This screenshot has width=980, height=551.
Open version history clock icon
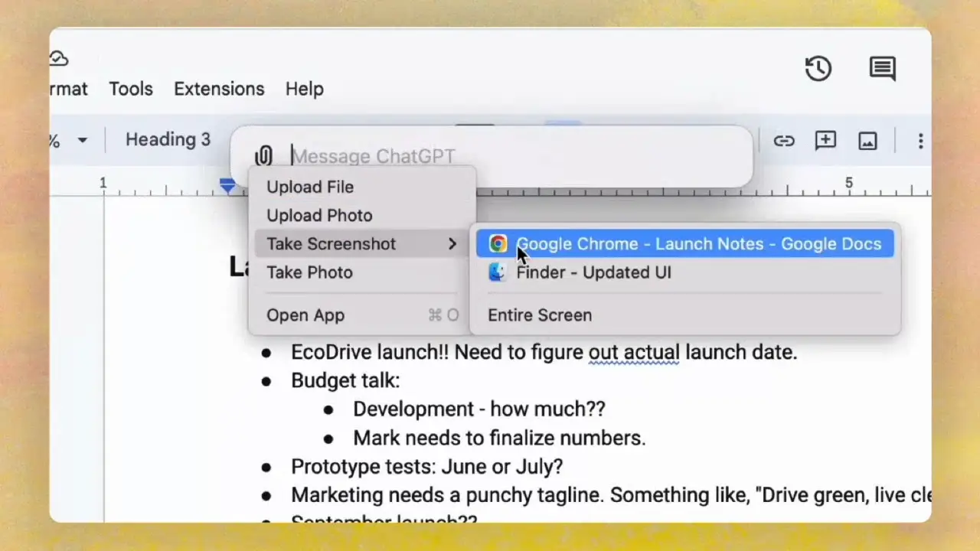(x=818, y=69)
